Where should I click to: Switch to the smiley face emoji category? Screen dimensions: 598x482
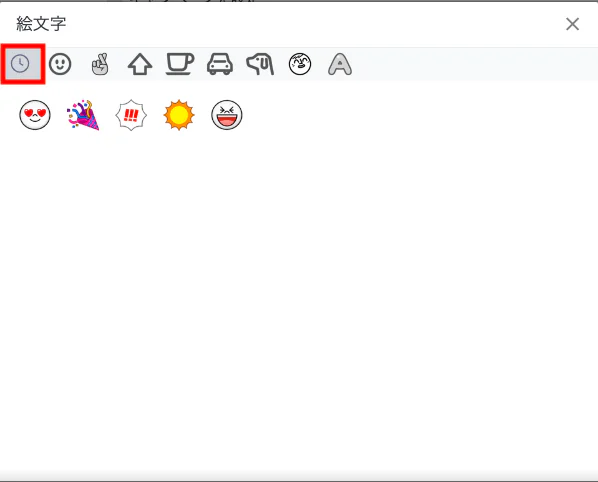tap(60, 64)
